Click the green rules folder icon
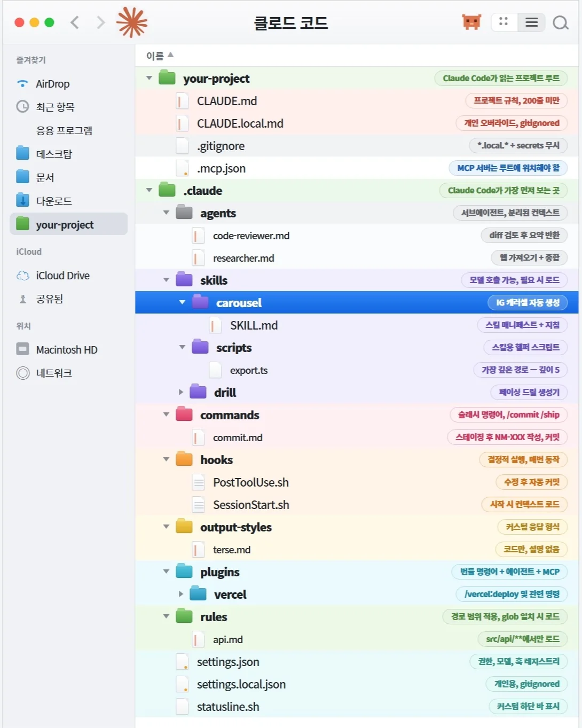 (184, 616)
